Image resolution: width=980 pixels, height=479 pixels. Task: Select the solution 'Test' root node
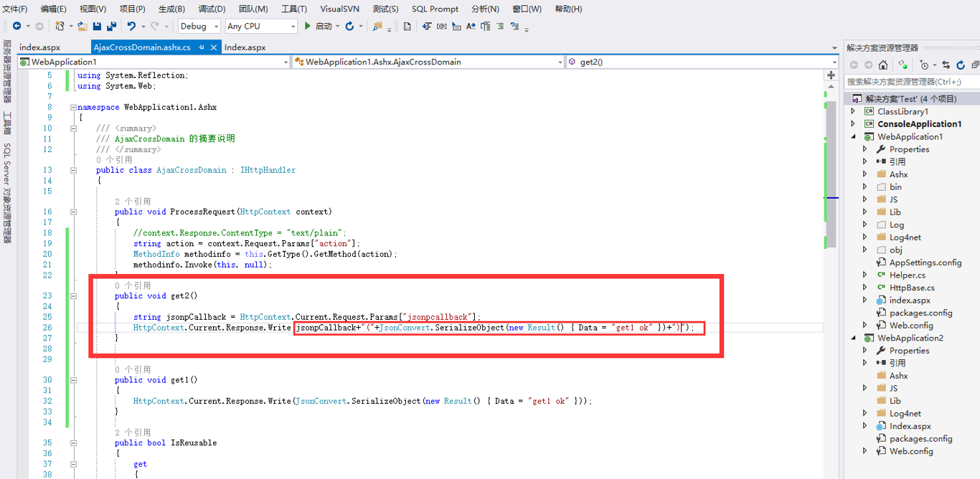click(911, 99)
